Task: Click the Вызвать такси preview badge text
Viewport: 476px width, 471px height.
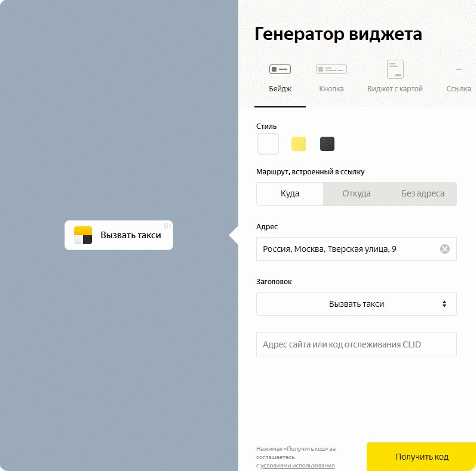Action: [131, 235]
